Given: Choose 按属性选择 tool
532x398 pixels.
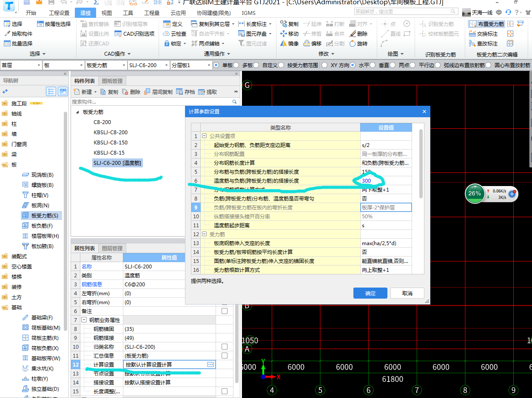Looking at the screenshot, I should pyautogui.click(x=54, y=24).
